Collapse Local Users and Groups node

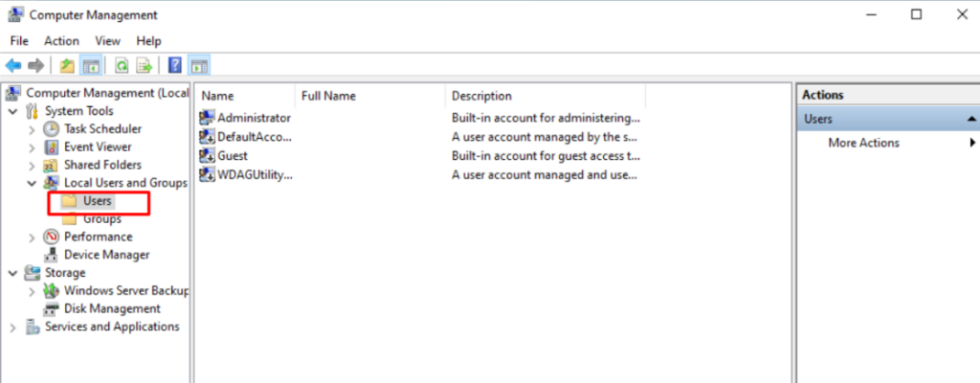[32, 184]
